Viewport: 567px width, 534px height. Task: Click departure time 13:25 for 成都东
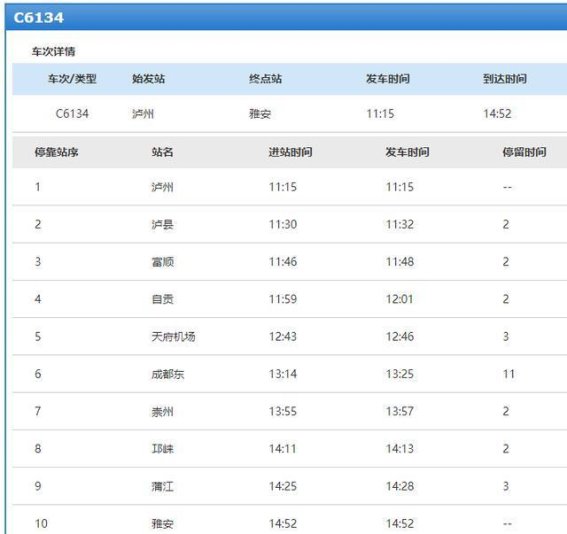pos(400,374)
